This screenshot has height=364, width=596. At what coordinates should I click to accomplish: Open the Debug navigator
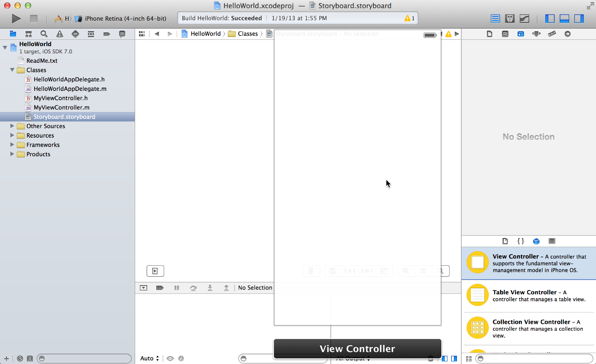pos(91,34)
